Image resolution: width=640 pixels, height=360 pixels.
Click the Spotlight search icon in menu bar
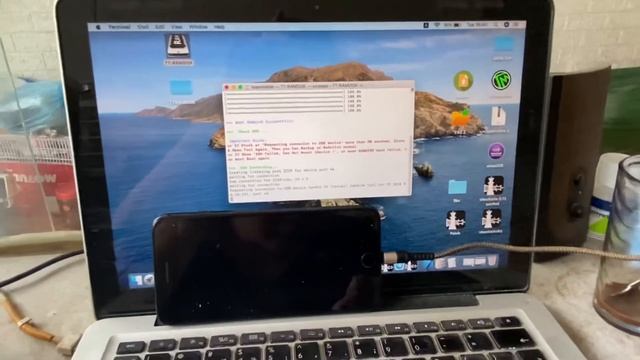496,25
